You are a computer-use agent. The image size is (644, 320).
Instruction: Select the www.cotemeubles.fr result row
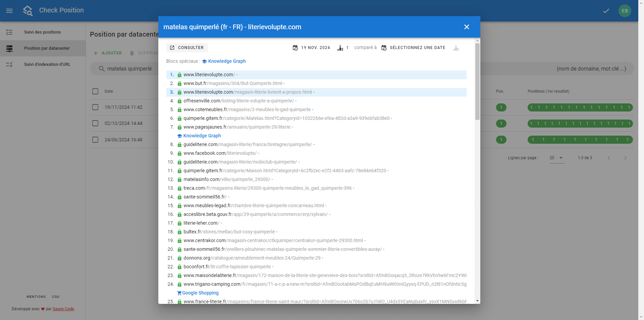point(316,110)
